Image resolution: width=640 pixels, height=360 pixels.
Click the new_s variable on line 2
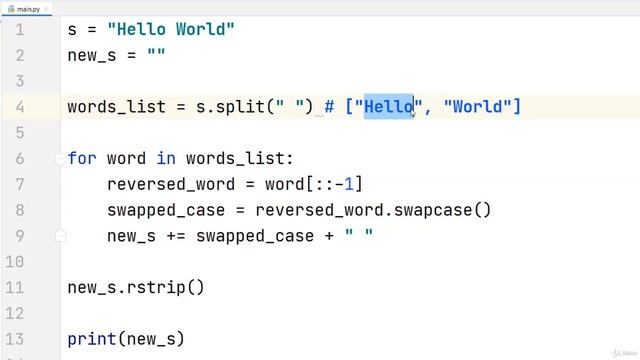[92, 56]
